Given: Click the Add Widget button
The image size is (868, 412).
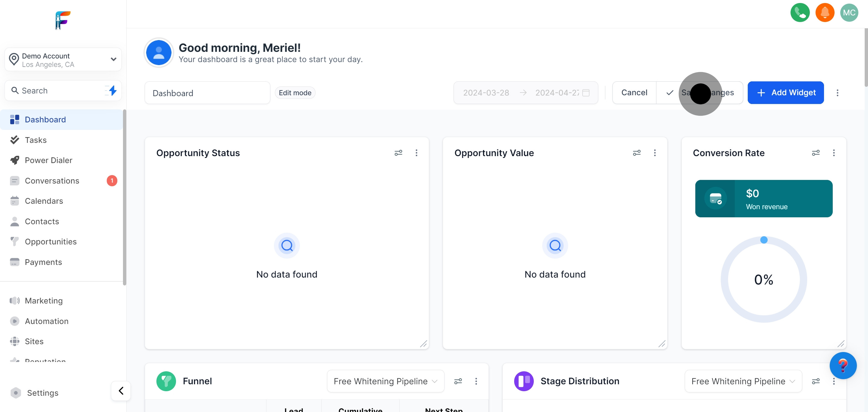Looking at the screenshot, I should [785, 93].
